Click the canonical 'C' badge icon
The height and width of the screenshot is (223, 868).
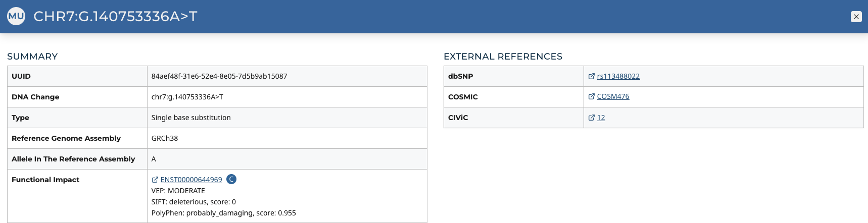231,179
